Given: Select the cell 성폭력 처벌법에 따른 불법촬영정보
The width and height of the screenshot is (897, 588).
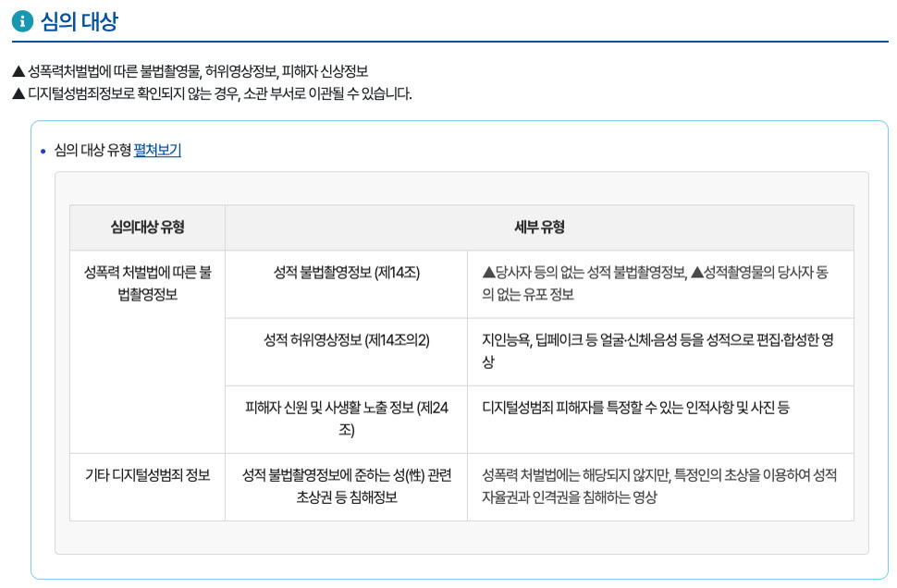Looking at the screenshot, I should [148, 351].
